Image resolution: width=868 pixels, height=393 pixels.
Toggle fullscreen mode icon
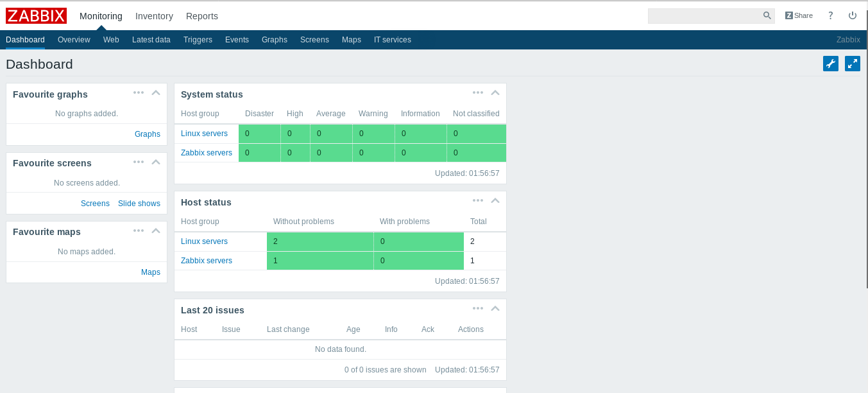click(x=852, y=64)
